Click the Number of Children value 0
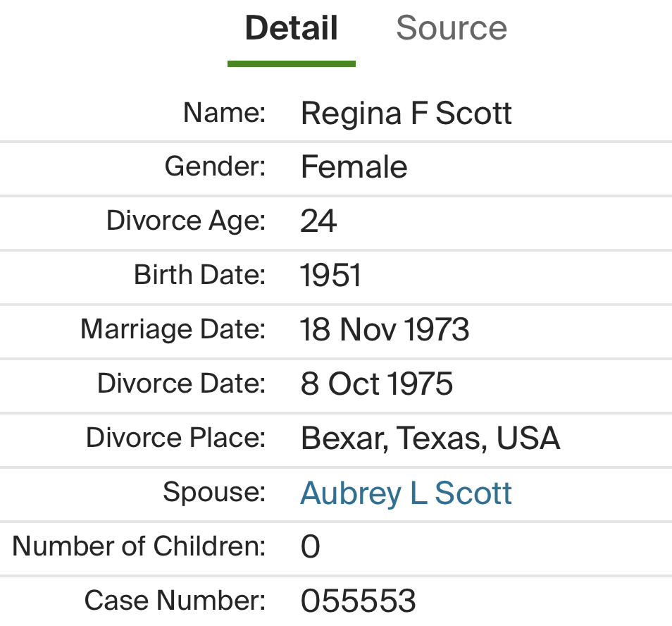The height and width of the screenshot is (626, 672). 310,547
